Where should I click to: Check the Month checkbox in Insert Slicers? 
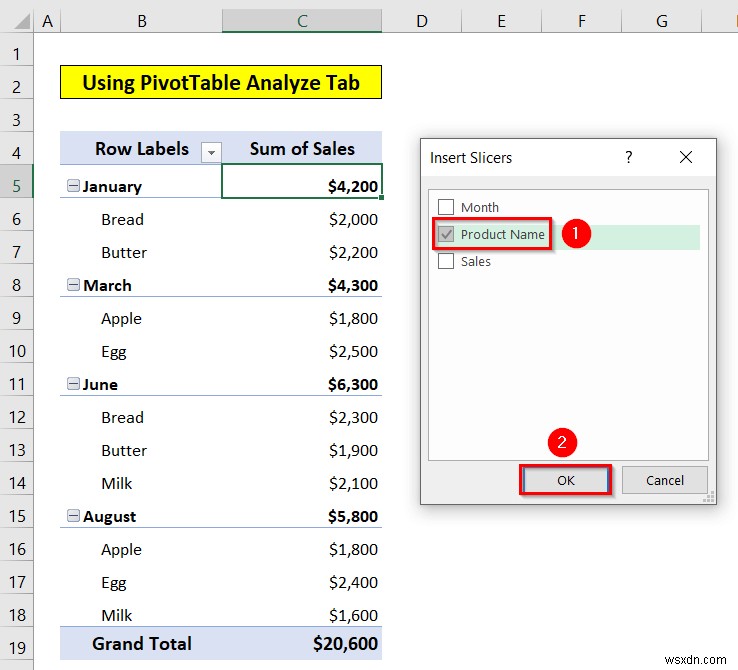coord(446,207)
